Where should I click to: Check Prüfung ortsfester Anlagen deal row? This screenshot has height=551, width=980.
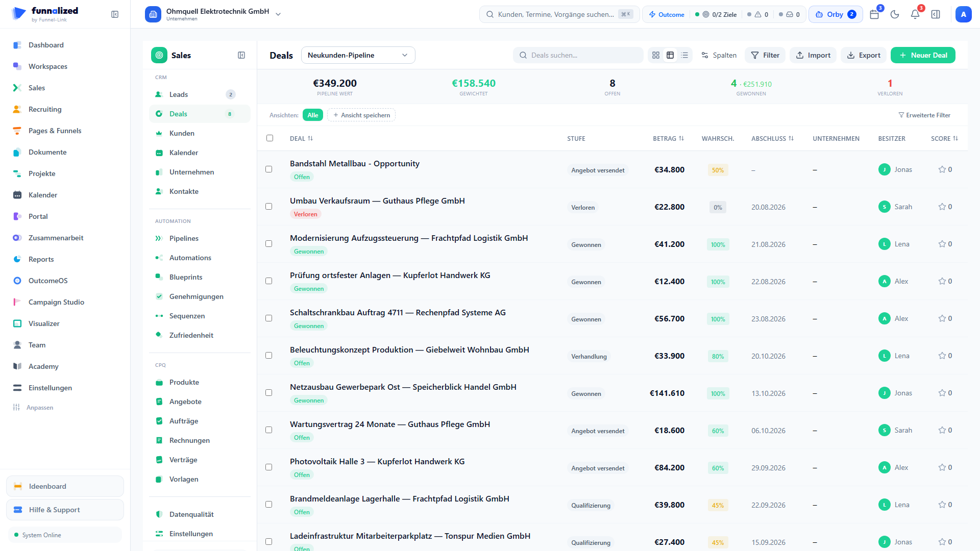pos(269,281)
